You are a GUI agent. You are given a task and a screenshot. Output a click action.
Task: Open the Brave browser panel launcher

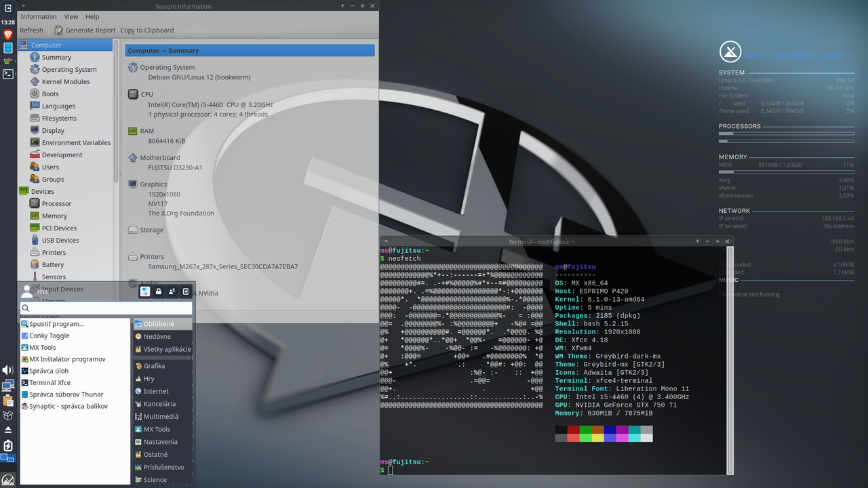pos(8,35)
